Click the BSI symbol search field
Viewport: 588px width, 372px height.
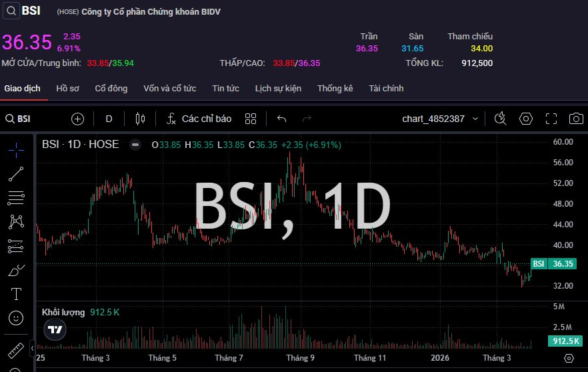33,119
